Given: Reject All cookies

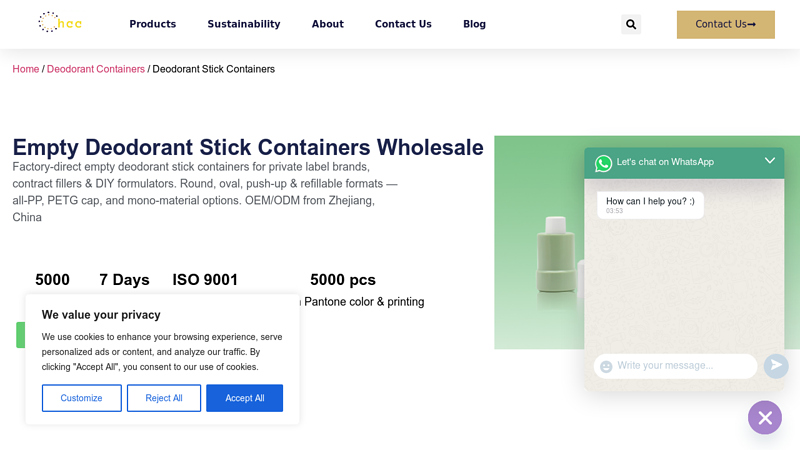Looking at the screenshot, I should pyautogui.click(x=164, y=398).
